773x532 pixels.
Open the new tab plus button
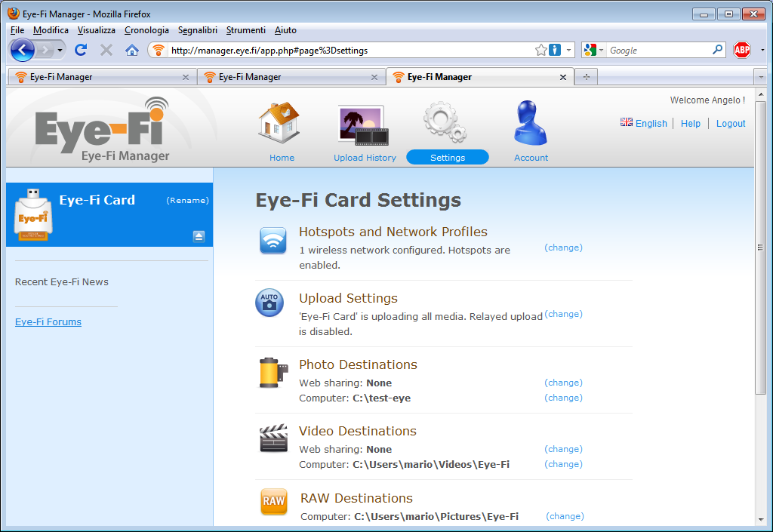coord(586,77)
